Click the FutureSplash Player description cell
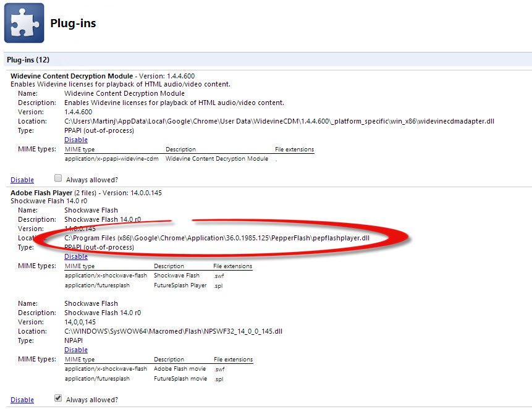The height and width of the screenshot is (409, 532). pyautogui.click(x=180, y=285)
